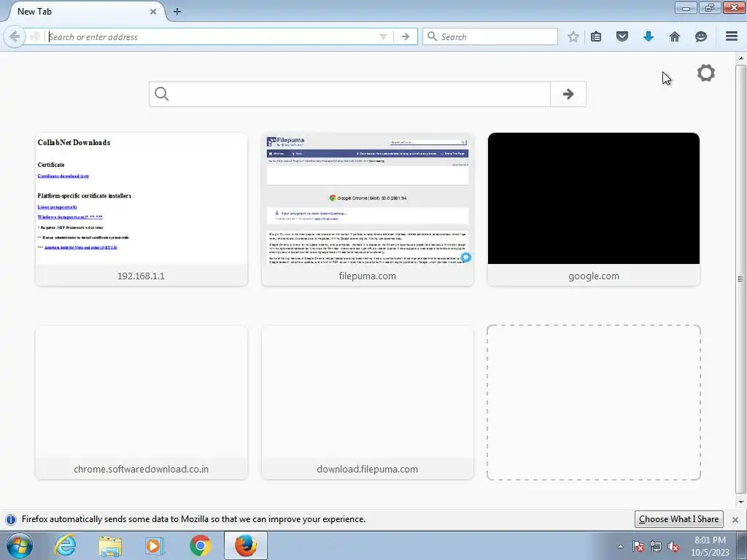Click the page vertical scrollbar
Viewport: 747px width, 560px height.
point(740,279)
